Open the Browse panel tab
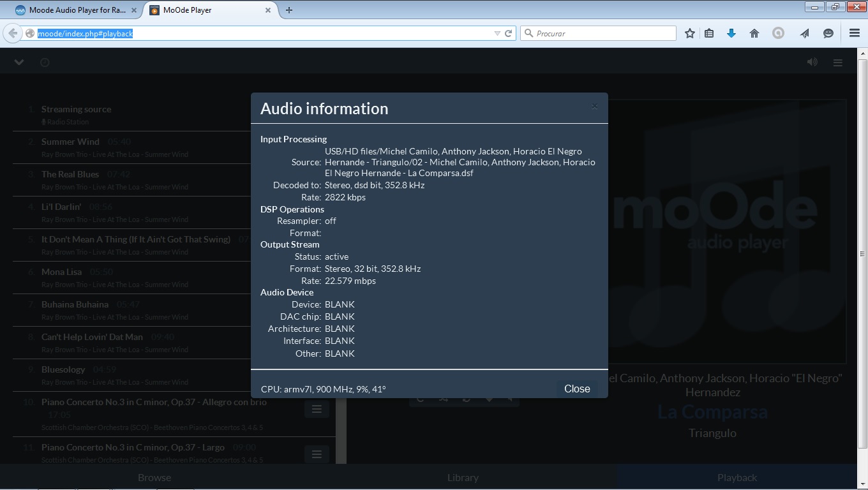This screenshot has height=490, width=868. [154, 477]
